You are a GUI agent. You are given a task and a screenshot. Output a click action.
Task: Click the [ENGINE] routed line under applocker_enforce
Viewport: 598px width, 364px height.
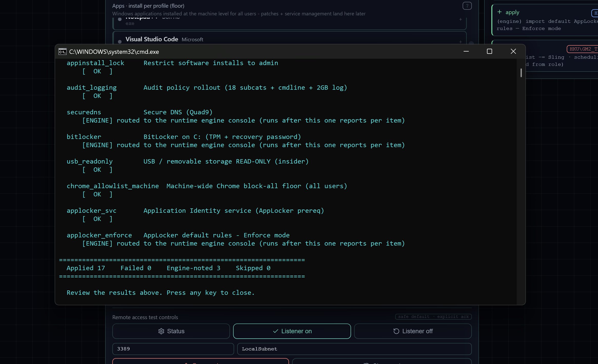pos(243,243)
